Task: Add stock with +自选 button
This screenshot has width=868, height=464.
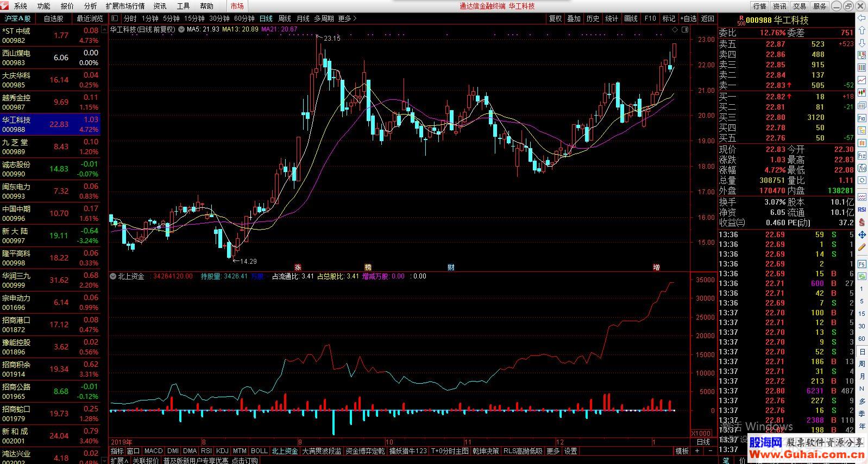Action: click(688, 18)
